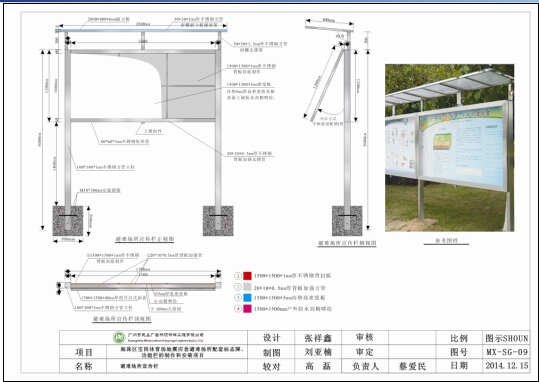Click the 参考图样 caption under photo

[x=446, y=241]
